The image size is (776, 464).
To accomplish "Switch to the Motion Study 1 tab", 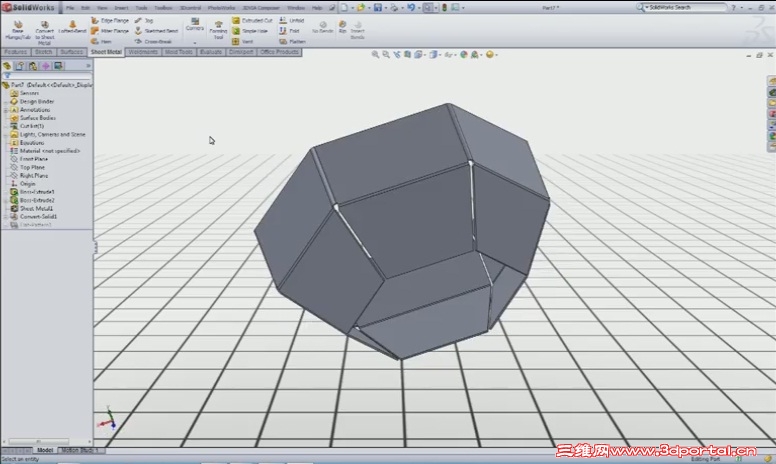I will (x=80, y=450).
